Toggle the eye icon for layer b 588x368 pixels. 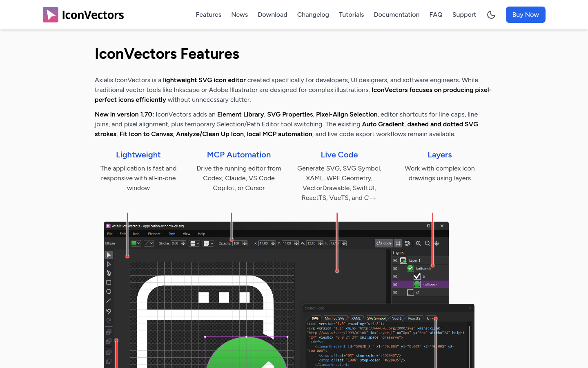pyautogui.click(x=395, y=276)
